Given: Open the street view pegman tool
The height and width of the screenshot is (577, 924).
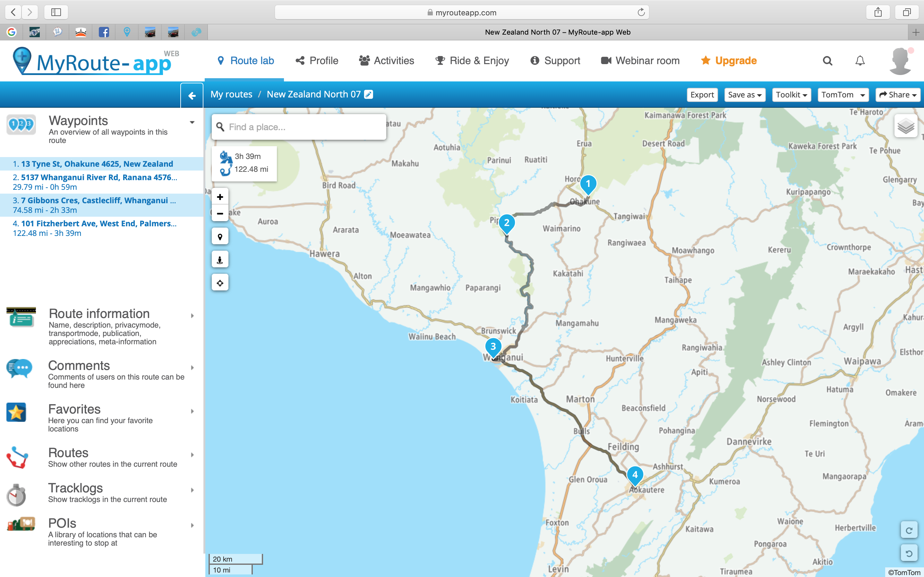Looking at the screenshot, I should (x=220, y=260).
